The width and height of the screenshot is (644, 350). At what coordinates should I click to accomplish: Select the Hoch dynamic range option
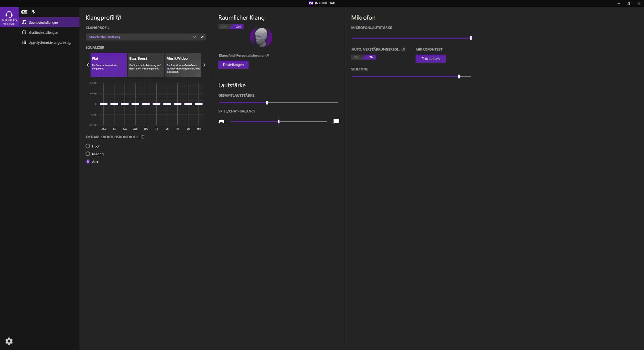88,146
